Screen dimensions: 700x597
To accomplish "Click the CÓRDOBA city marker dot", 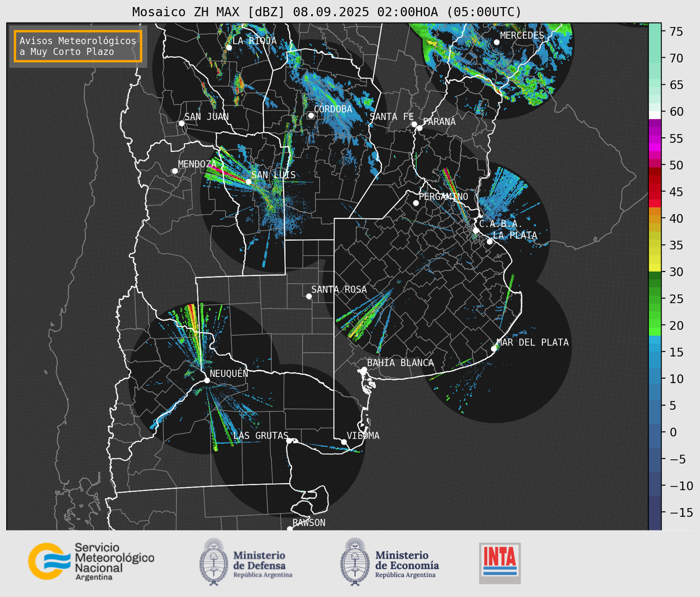I will click(x=311, y=115).
